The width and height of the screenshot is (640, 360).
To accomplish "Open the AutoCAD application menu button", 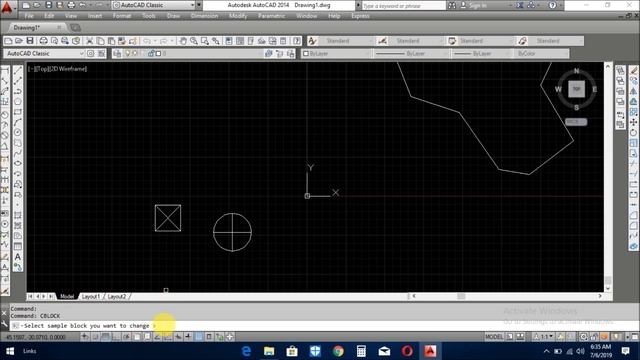I will (x=7, y=7).
